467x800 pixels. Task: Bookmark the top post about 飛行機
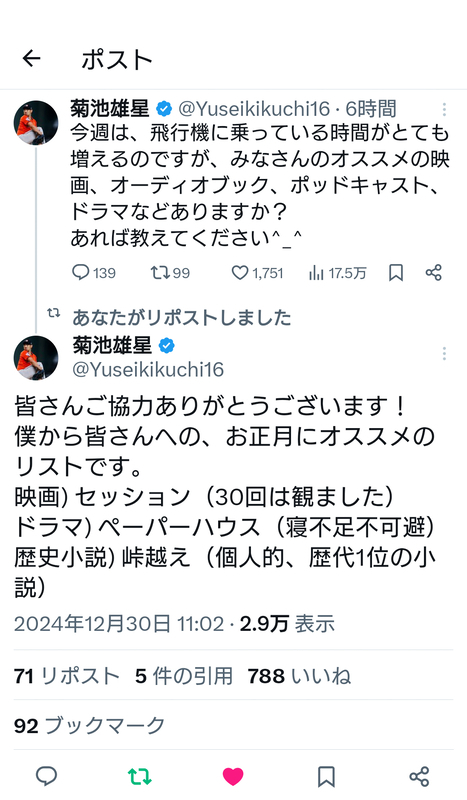click(396, 273)
